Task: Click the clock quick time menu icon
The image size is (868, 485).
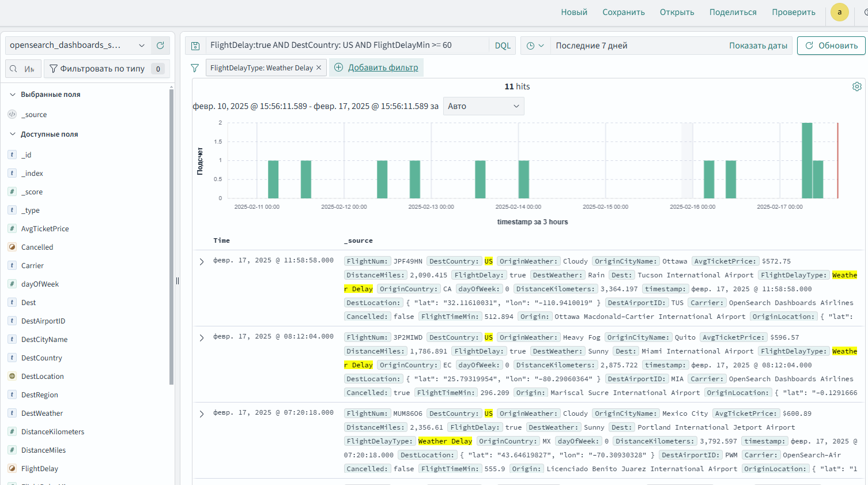Action: pos(535,46)
